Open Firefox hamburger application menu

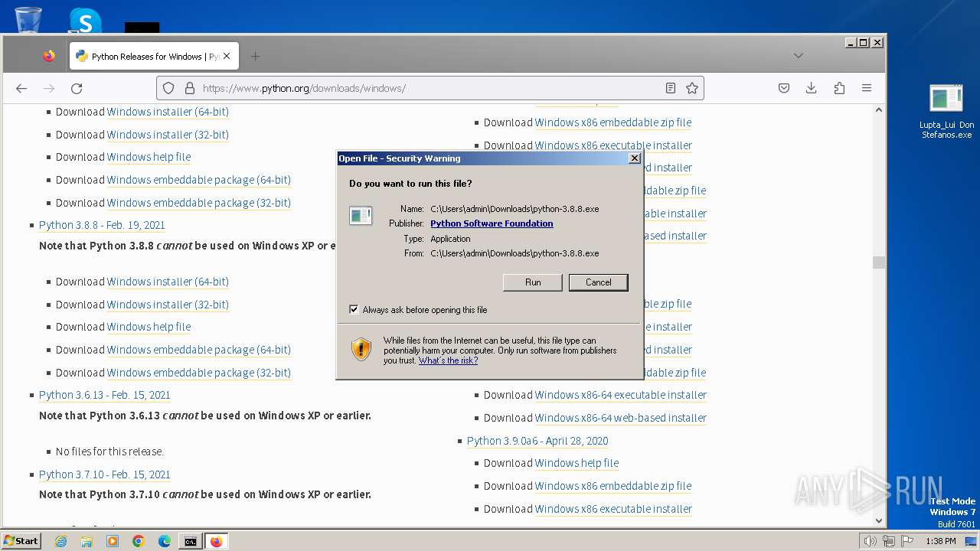867,88
